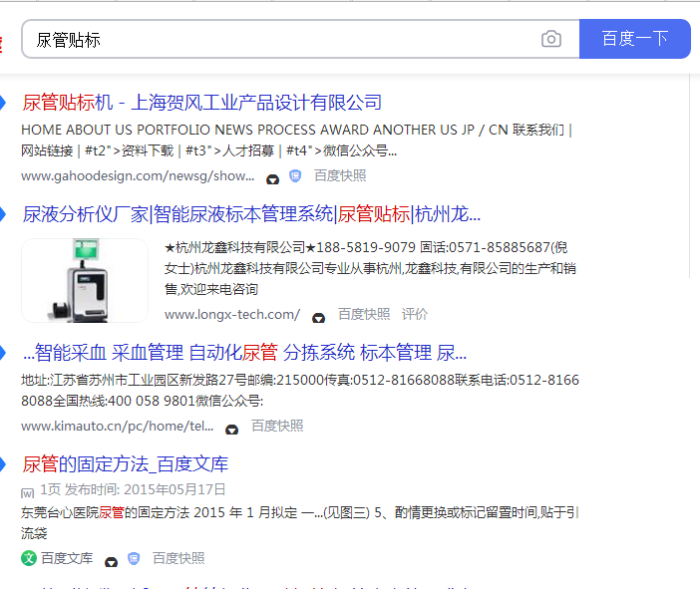The width and height of the screenshot is (700, 589).
Task: Expand dropdown arrow beside 百度文库 source
Action: point(111,562)
